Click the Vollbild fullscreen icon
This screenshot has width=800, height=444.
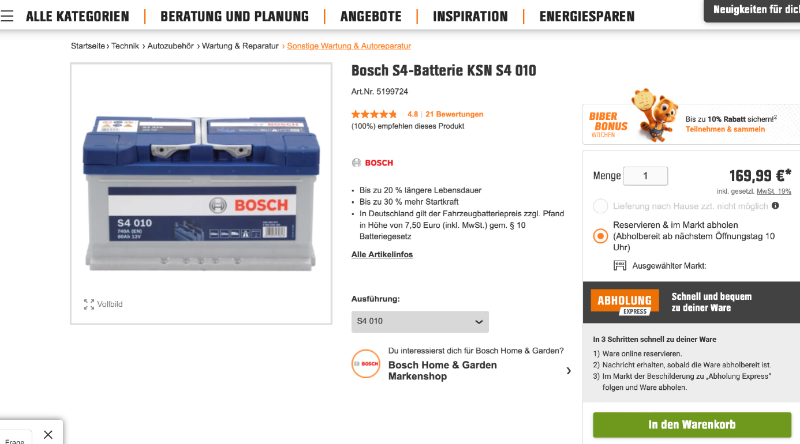(89, 304)
